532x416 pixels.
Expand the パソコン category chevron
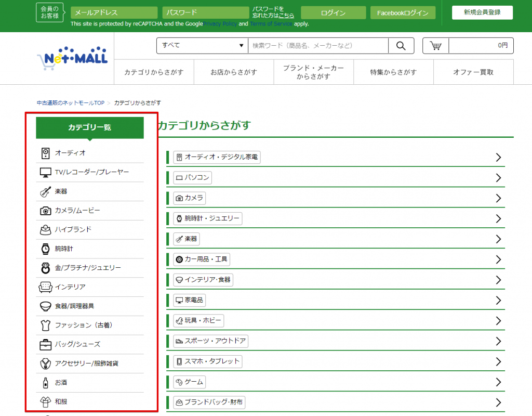click(498, 178)
